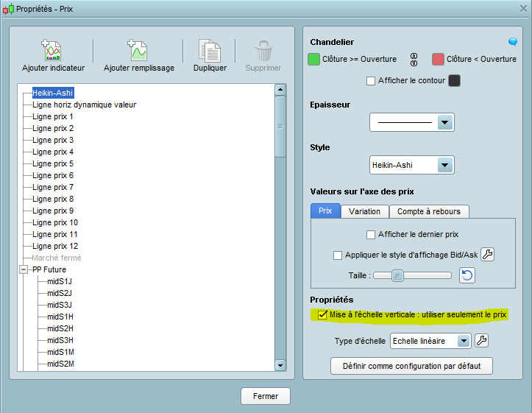Select Ligne prix 2 item
532x413 pixels.
click(x=52, y=128)
